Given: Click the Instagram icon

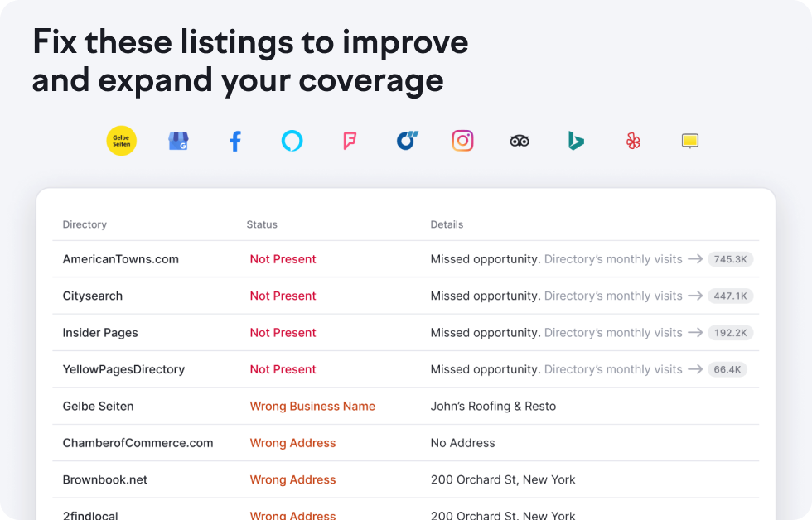Looking at the screenshot, I should (462, 141).
